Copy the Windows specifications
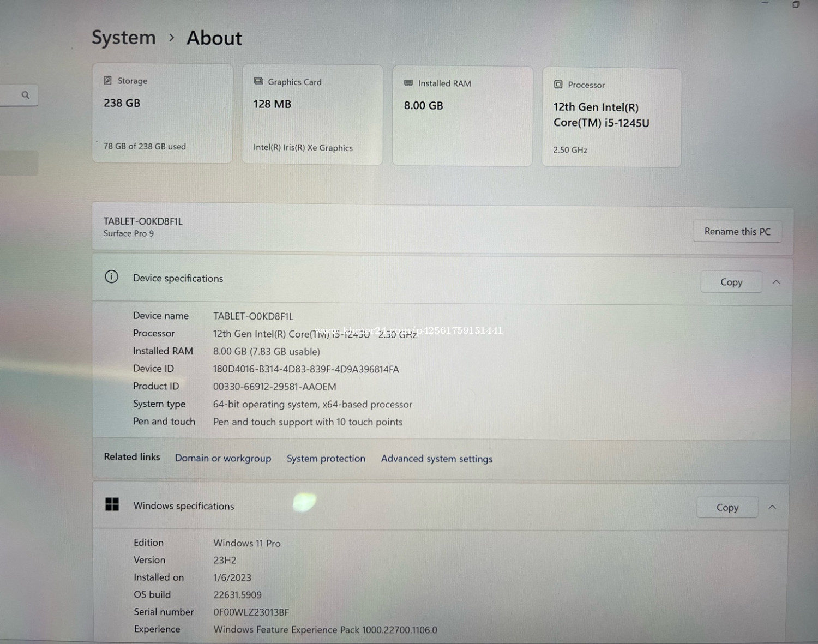The height and width of the screenshot is (644, 818). [x=727, y=507]
